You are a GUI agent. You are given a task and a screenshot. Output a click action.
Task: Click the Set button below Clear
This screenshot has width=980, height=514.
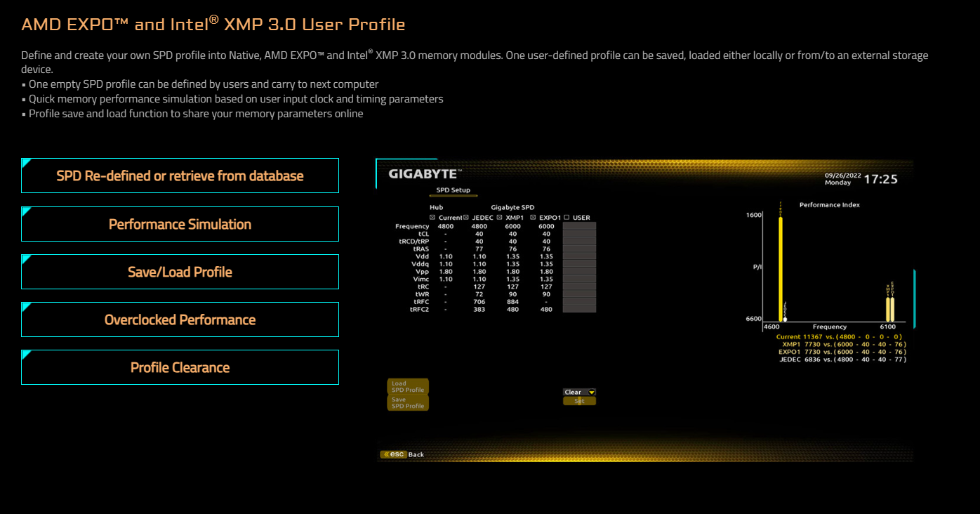pos(579,401)
